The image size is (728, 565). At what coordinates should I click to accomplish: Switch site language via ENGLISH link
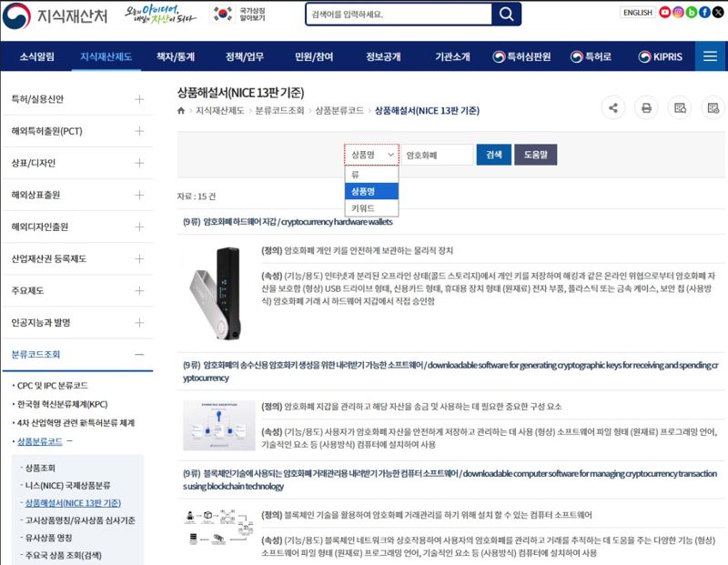pos(637,12)
